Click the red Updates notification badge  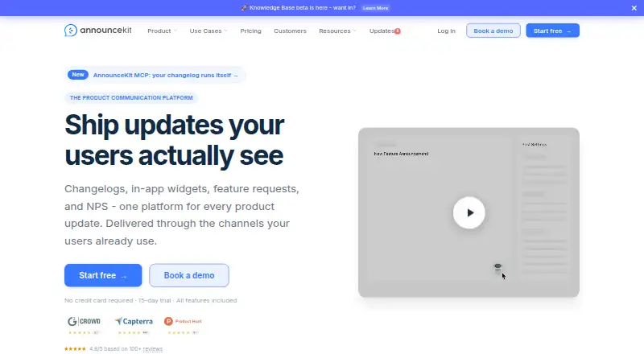(398, 31)
